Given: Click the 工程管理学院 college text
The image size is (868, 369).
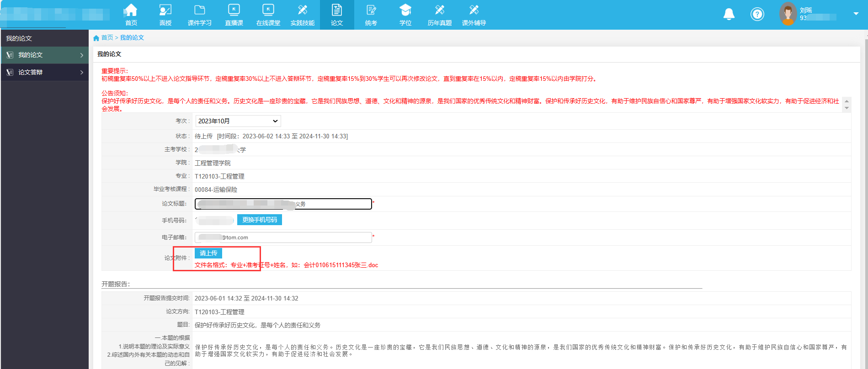Looking at the screenshot, I should click(213, 163).
